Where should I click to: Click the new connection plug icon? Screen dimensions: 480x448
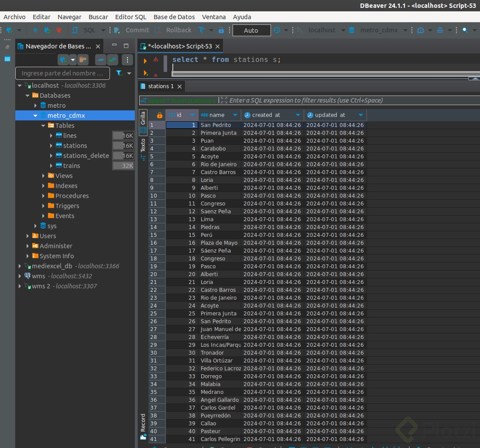click(63, 60)
